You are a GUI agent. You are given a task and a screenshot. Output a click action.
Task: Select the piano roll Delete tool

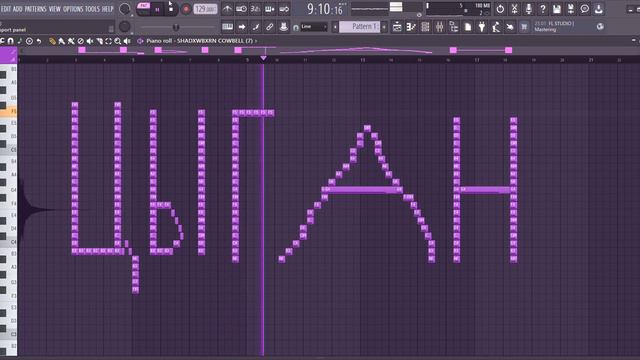click(x=80, y=41)
